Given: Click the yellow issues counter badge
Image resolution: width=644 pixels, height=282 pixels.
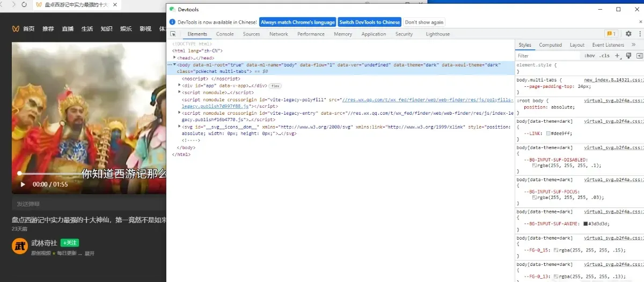Looking at the screenshot, I should click(x=611, y=34).
